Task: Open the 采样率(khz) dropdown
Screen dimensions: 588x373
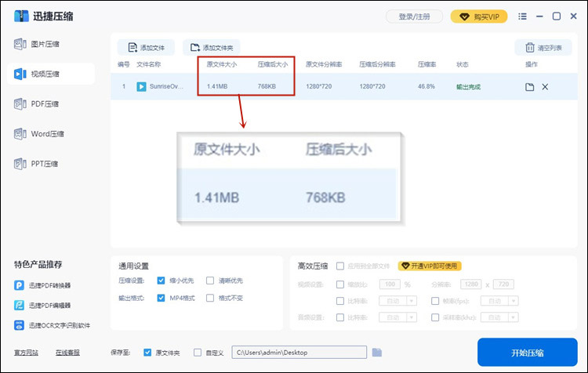Action: point(499,317)
